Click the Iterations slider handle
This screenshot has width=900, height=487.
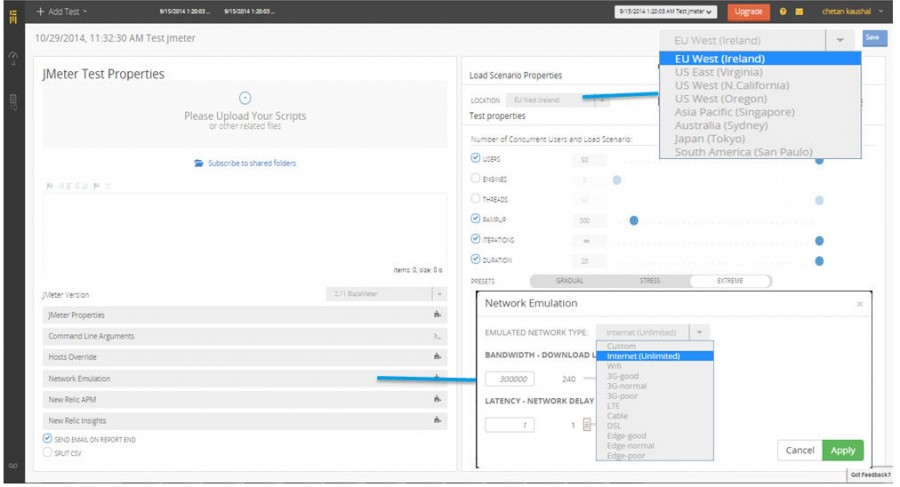[819, 241]
